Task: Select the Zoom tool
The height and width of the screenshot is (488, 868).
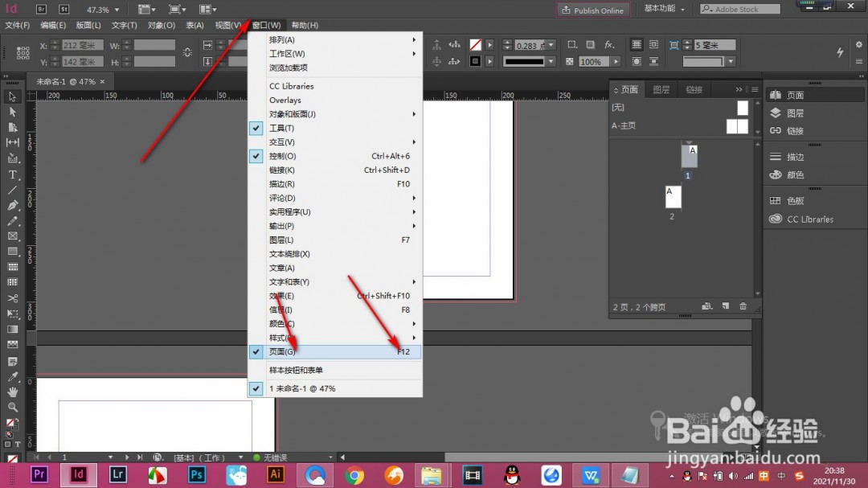Action: click(x=13, y=407)
